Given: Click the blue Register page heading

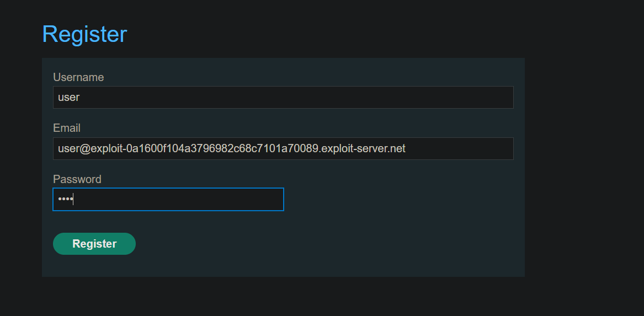Looking at the screenshot, I should pyautogui.click(x=84, y=34).
